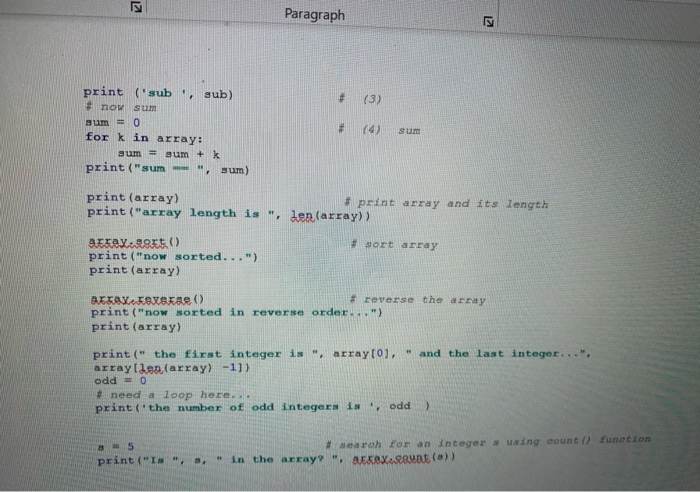Click the '# reverse the array' comment
Image resolution: width=700 pixels, height=492 pixels.
[417, 300]
